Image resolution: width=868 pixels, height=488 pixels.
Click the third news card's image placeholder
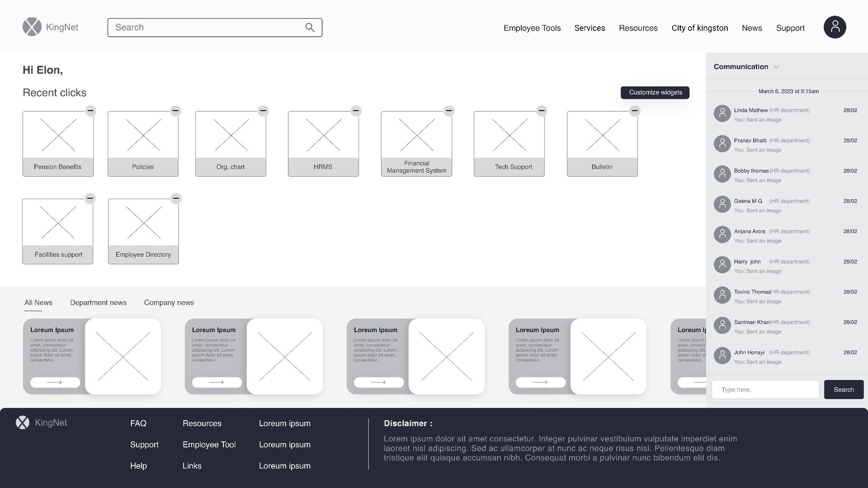(447, 356)
